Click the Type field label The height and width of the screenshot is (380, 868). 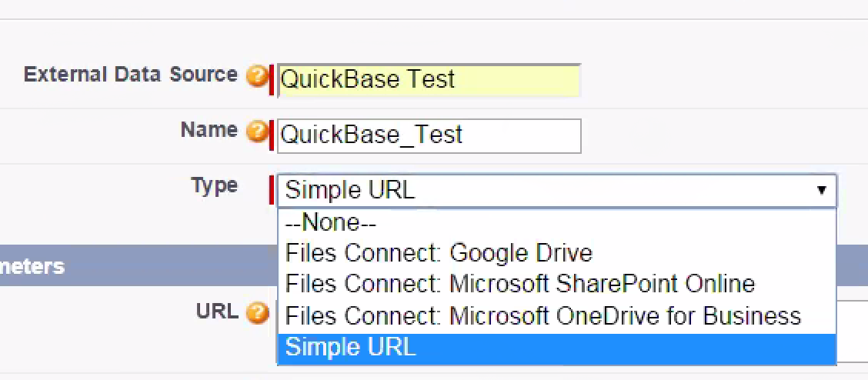click(x=214, y=185)
